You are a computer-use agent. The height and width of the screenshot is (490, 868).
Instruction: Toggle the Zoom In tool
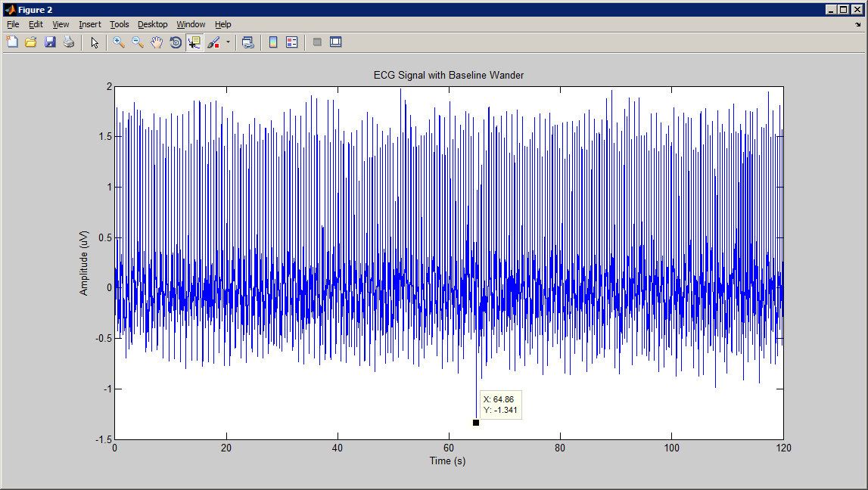click(118, 42)
